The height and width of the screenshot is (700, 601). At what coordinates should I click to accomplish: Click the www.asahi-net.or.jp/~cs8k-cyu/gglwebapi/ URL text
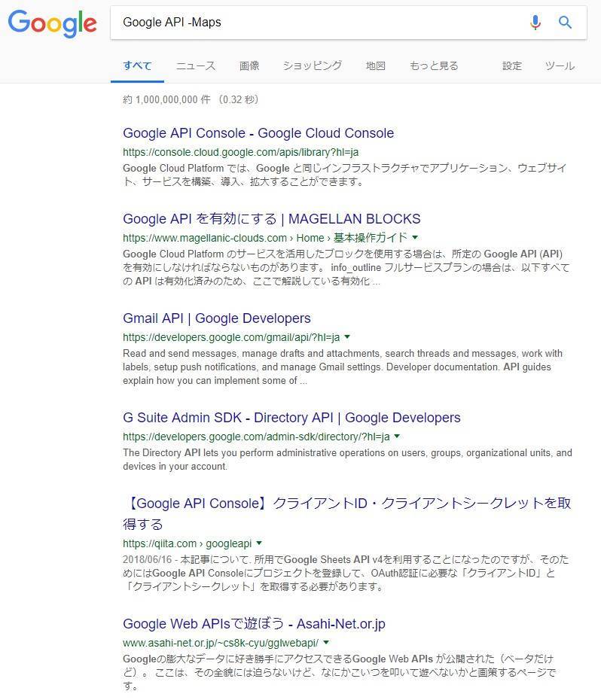221,643
